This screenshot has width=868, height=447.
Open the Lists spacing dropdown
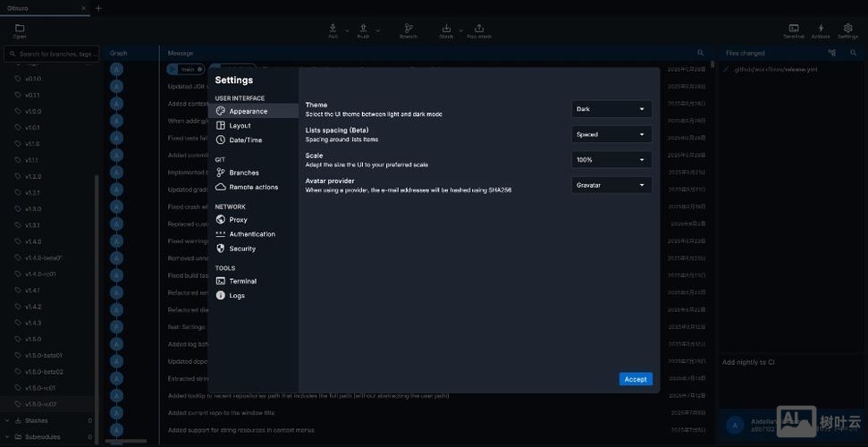[x=611, y=134]
